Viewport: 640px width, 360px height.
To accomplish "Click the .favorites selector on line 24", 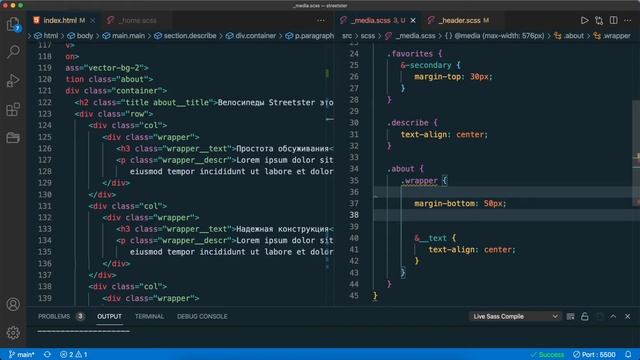I will point(410,54).
